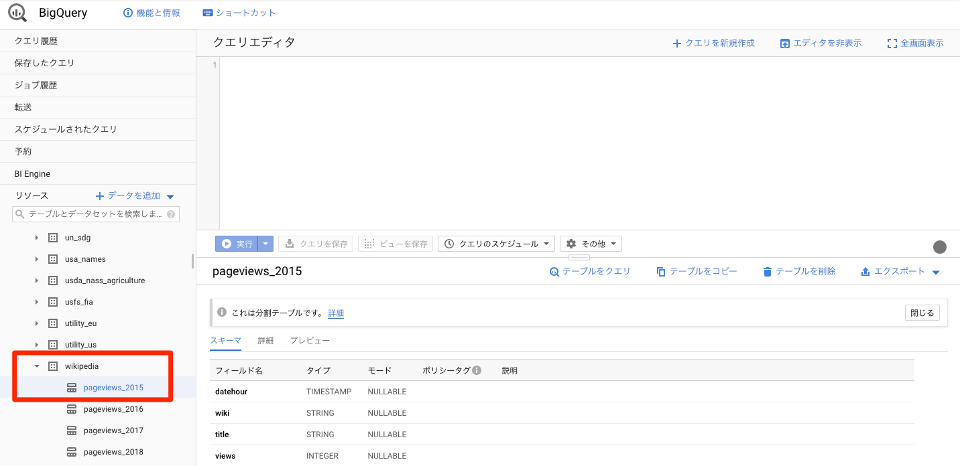Image resolution: width=960 pixels, height=466 pixels.
Task: Click the データを追加 button
Action: pos(135,196)
